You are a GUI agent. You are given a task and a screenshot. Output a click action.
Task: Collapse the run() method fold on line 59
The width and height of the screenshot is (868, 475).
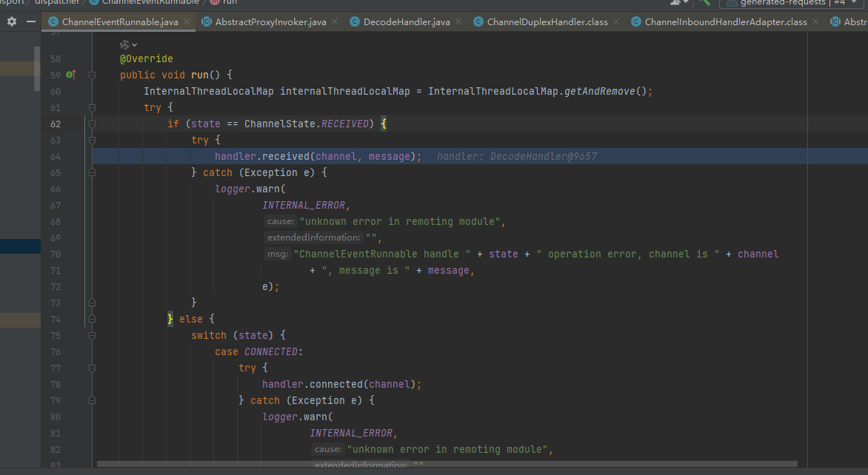click(93, 75)
